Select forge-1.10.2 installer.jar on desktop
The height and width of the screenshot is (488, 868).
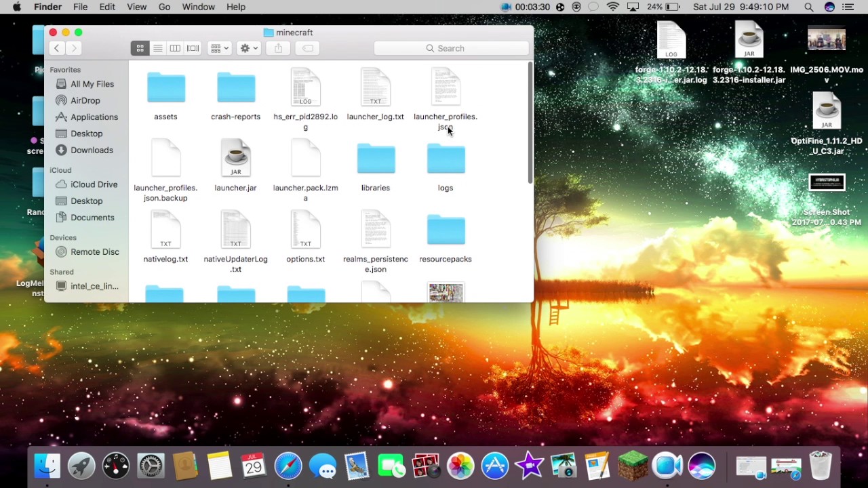point(749,41)
